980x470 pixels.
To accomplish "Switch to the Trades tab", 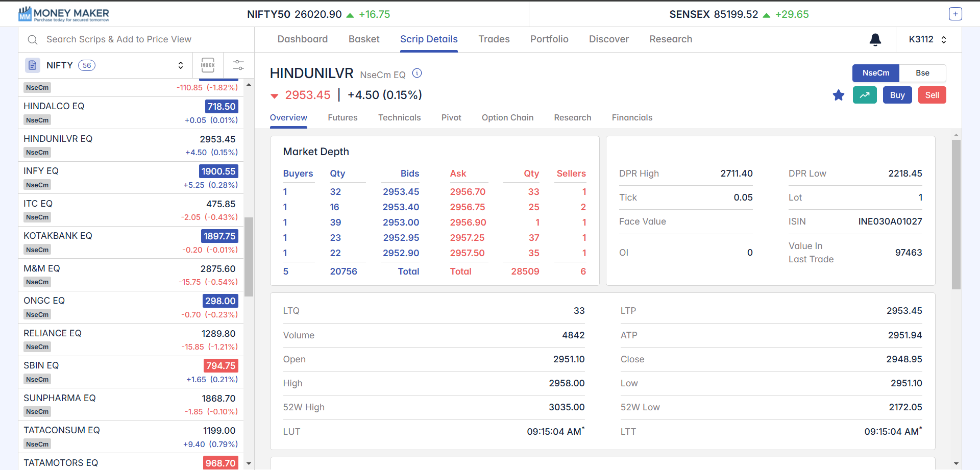I will click(494, 39).
